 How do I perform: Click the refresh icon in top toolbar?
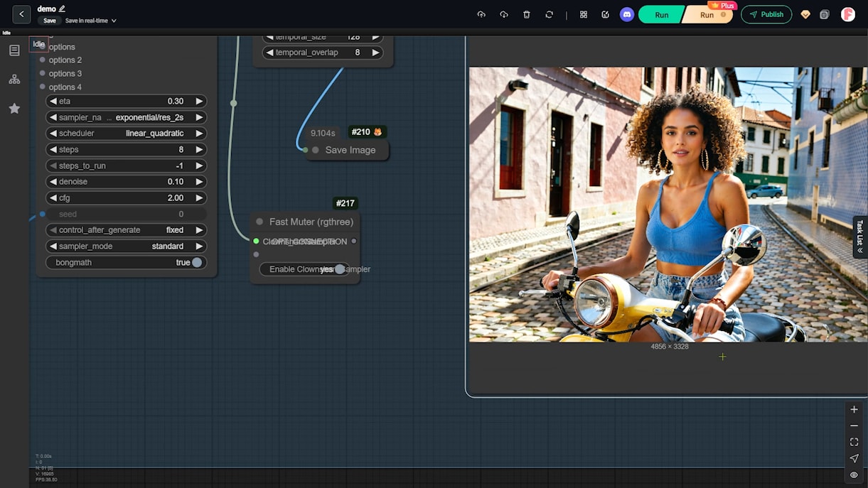click(x=549, y=14)
